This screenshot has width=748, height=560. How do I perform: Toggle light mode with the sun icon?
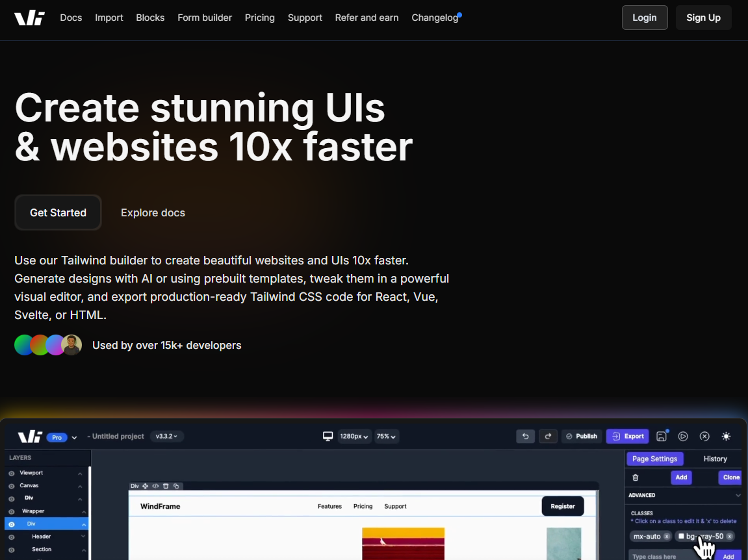(x=726, y=436)
